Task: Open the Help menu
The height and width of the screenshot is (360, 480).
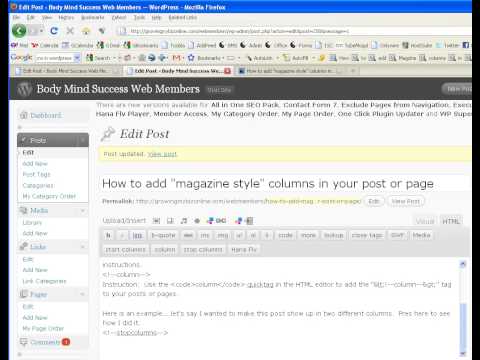Action: (x=156, y=17)
